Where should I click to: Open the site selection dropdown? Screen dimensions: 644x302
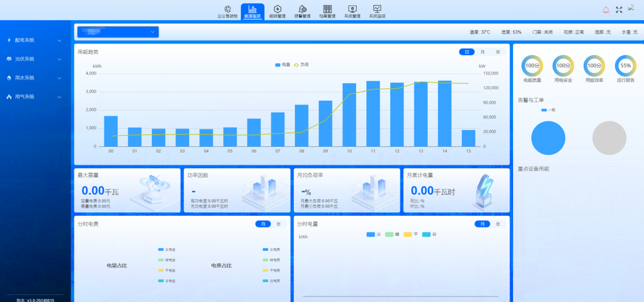(118, 32)
